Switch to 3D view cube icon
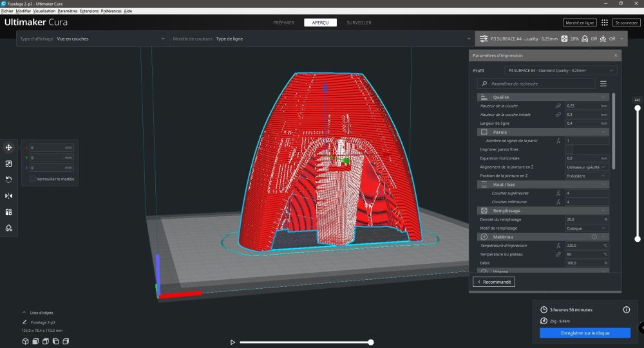Image resolution: width=644 pixels, height=348 pixels. coord(26,341)
